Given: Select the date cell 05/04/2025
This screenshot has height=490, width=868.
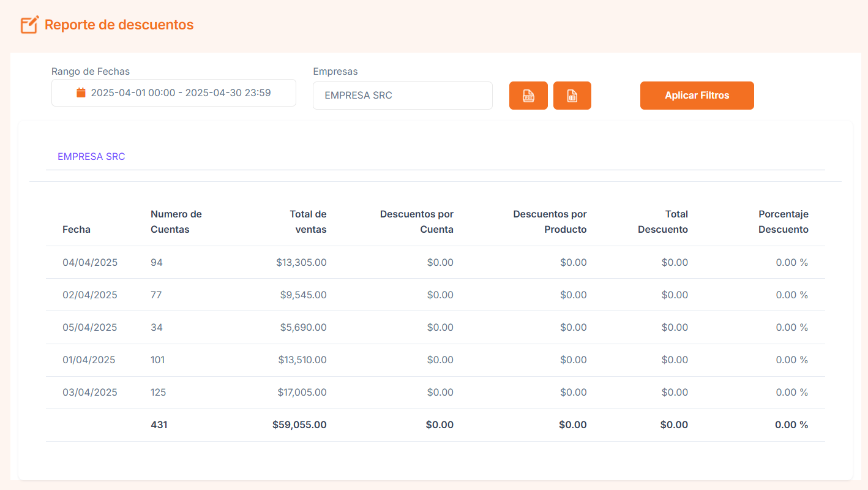Looking at the screenshot, I should 90,327.
